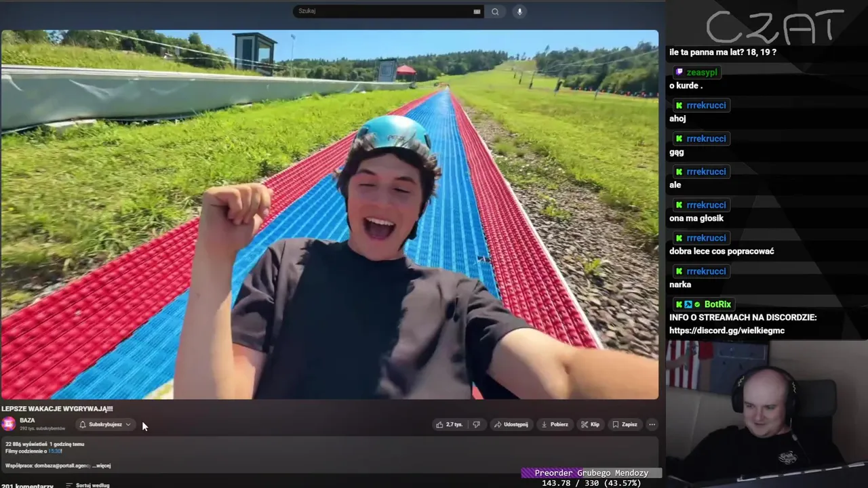This screenshot has height=488, width=868.
Task: Expand Subskrybujesz notification dropdown
Action: pyautogui.click(x=105, y=425)
